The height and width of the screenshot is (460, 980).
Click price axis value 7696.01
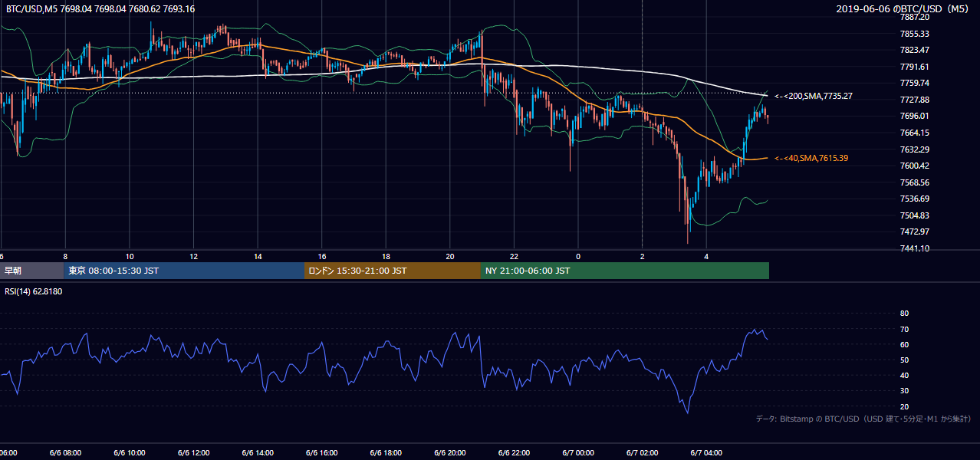[915, 116]
